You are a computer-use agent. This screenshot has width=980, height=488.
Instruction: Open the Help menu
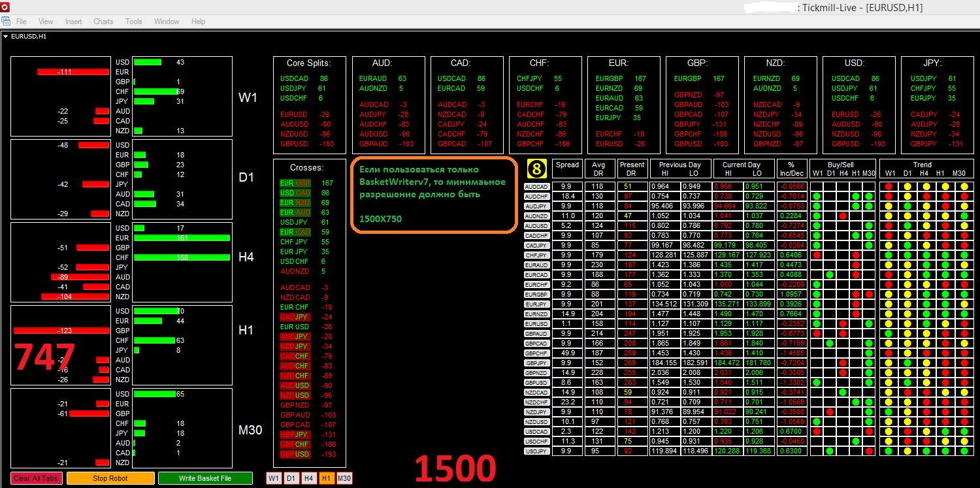[x=198, y=22]
